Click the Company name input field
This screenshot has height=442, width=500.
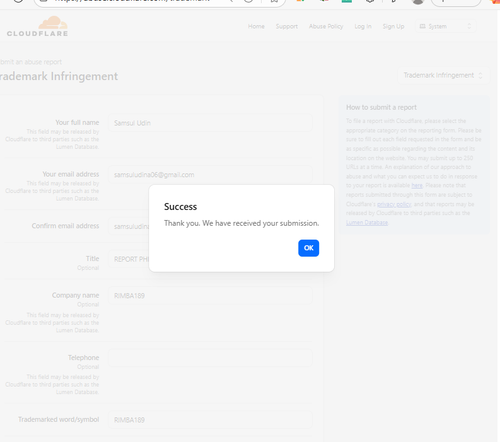click(x=210, y=296)
